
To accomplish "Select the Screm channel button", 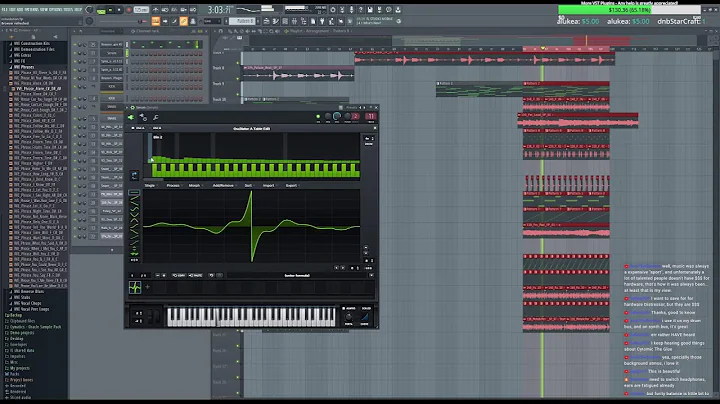I will [112, 53].
